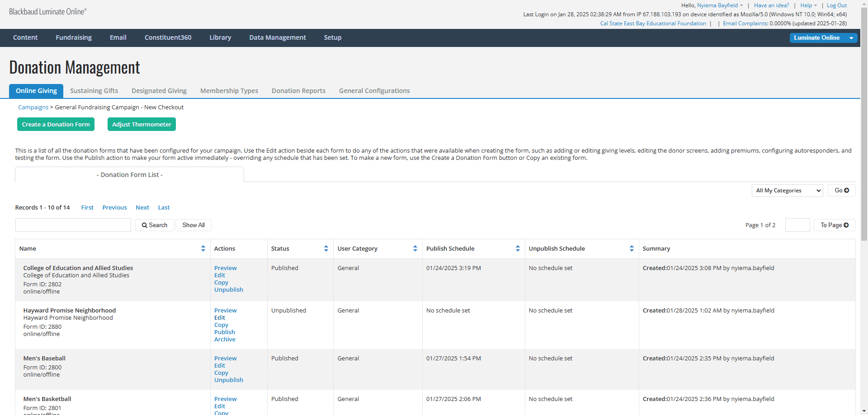Preview the Men's Basketball form
The image size is (868, 415).
click(x=226, y=399)
